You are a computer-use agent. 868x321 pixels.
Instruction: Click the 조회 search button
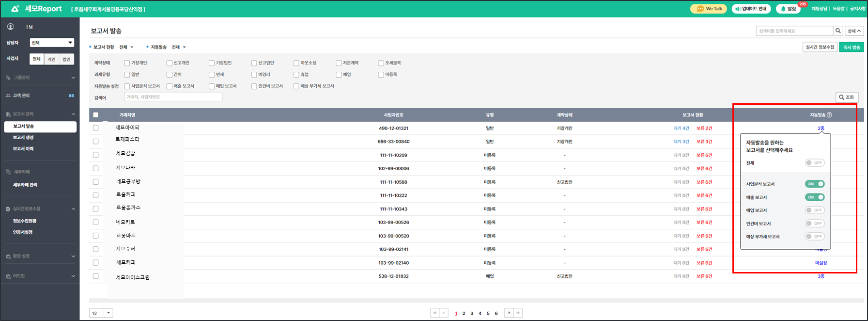847,97
